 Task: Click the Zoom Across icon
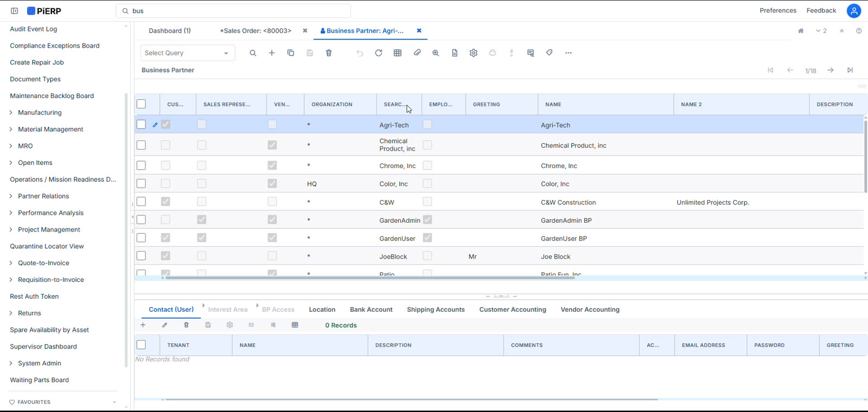pyautogui.click(x=436, y=53)
